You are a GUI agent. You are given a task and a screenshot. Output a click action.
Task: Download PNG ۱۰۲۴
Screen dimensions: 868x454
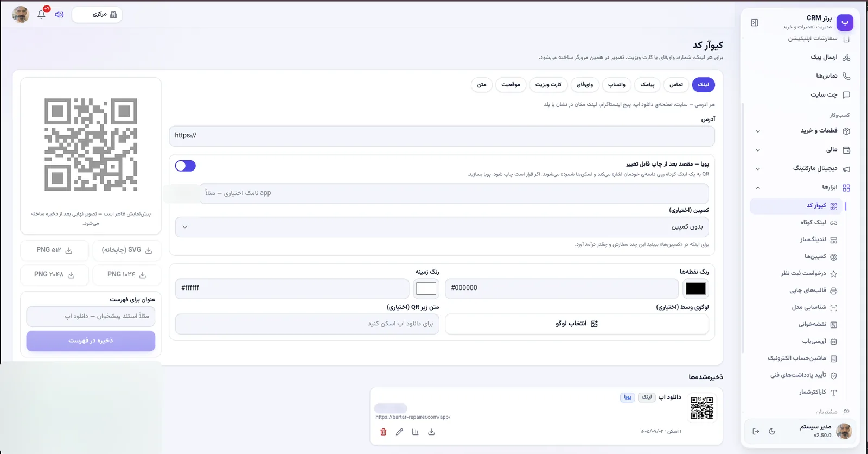click(x=126, y=275)
